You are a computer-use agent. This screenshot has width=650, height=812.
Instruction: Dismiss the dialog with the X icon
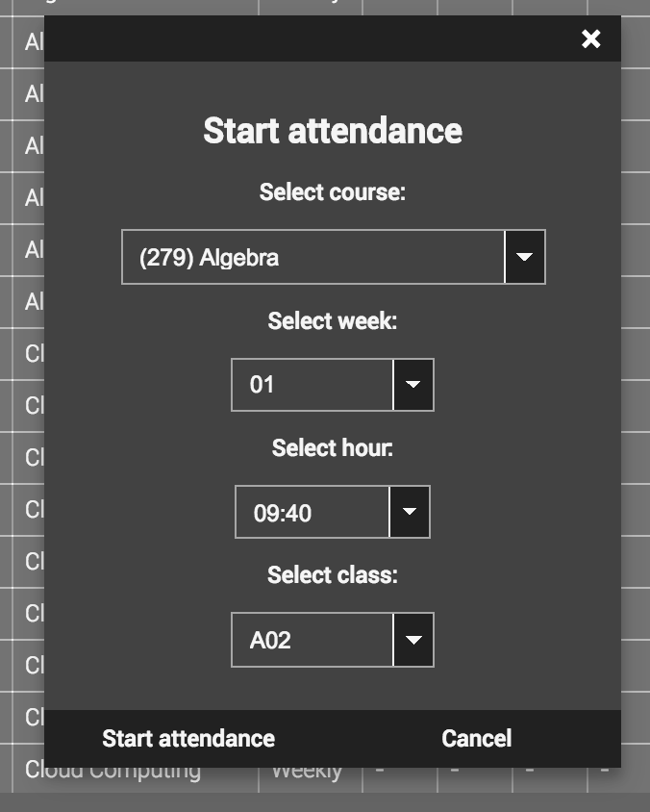coord(590,39)
